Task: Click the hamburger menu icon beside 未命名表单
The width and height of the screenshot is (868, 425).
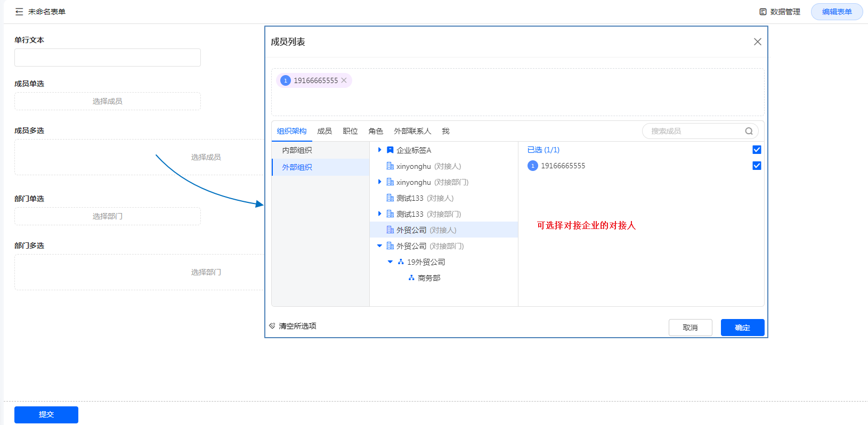Action: [x=19, y=12]
